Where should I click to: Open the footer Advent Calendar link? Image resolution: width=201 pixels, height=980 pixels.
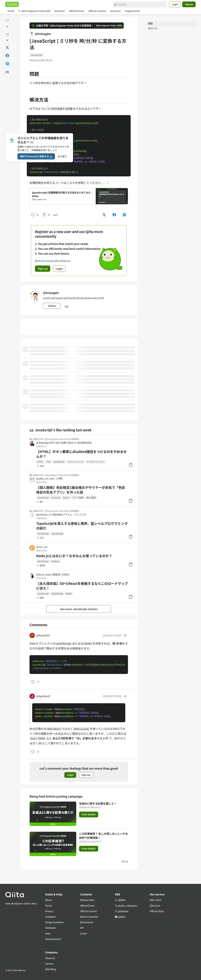[89, 917]
